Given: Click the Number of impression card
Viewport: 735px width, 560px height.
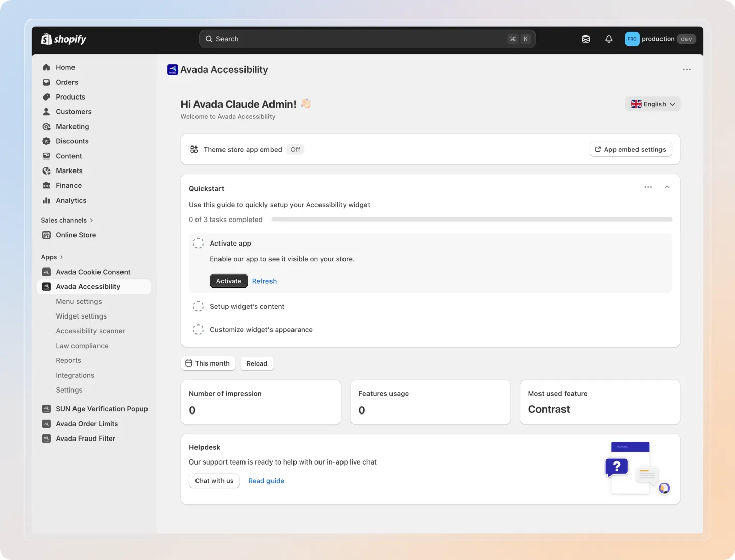Looking at the screenshot, I should (x=261, y=402).
